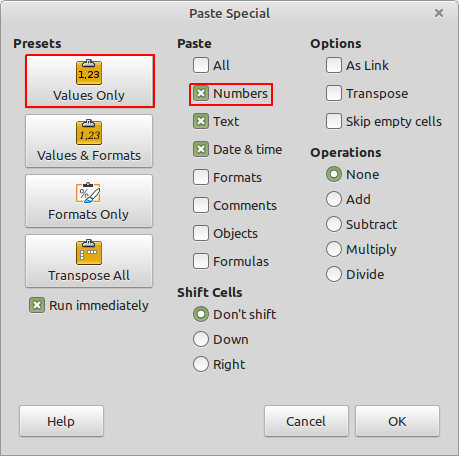The width and height of the screenshot is (459, 456).
Task: Close the Paste Special dialog
Action: click(439, 13)
